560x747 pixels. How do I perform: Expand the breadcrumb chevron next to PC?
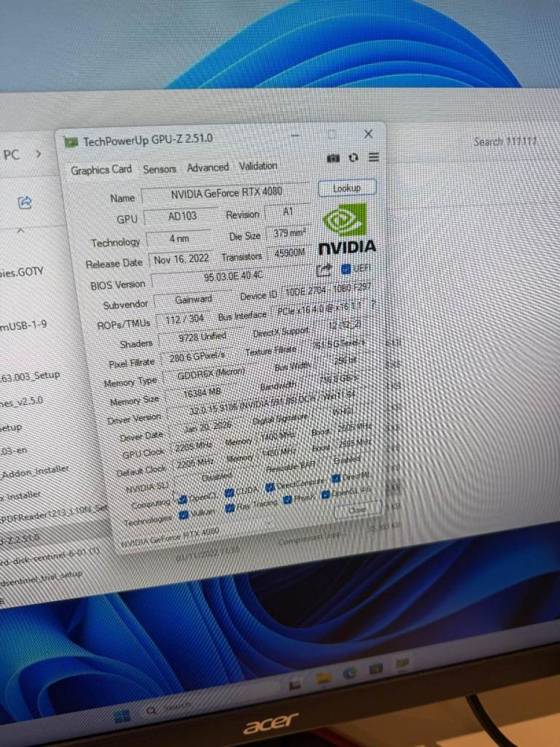pyautogui.click(x=38, y=155)
